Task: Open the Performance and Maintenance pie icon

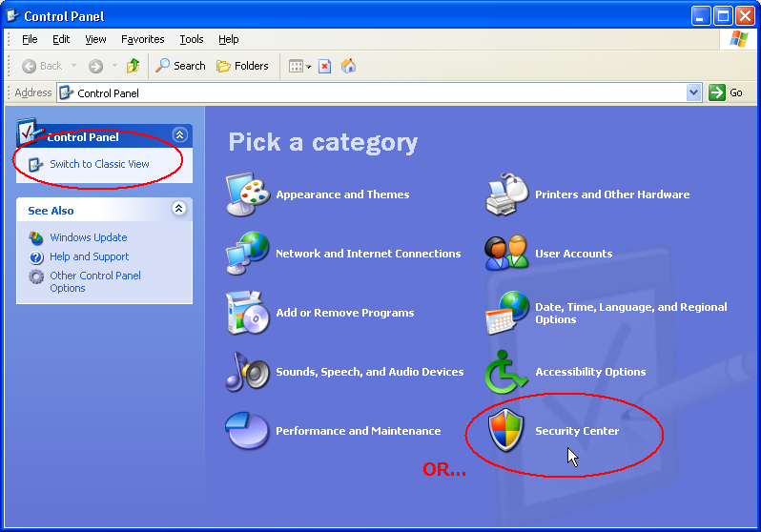Action: click(247, 431)
